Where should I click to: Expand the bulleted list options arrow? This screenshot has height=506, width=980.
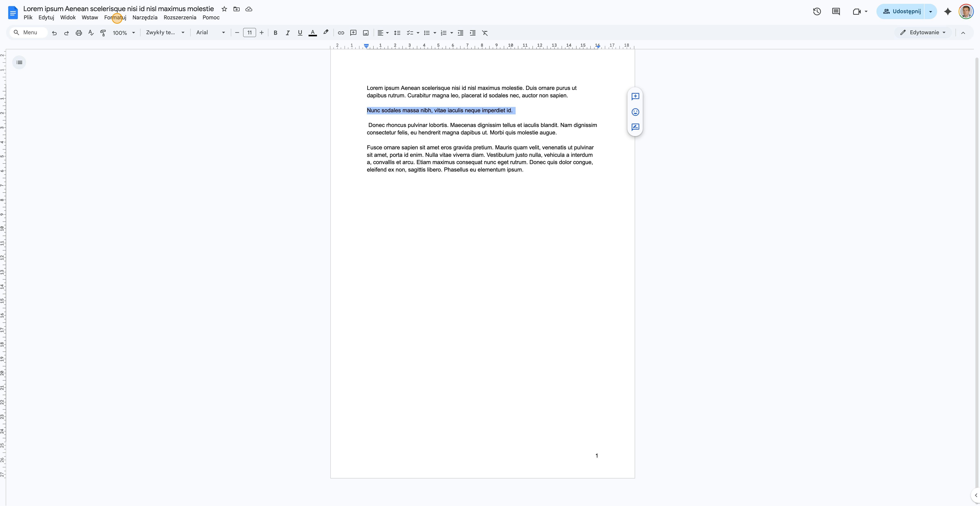tap(435, 33)
